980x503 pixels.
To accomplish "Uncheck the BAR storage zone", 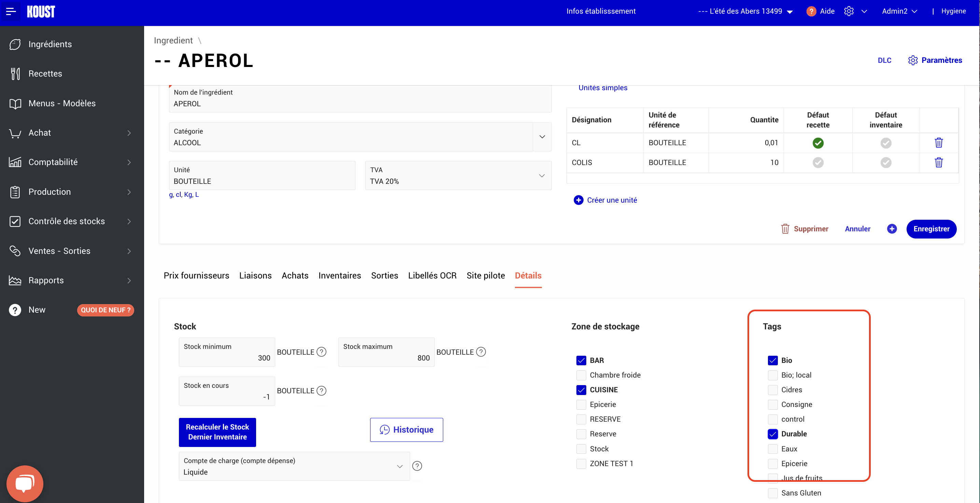I will point(581,360).
